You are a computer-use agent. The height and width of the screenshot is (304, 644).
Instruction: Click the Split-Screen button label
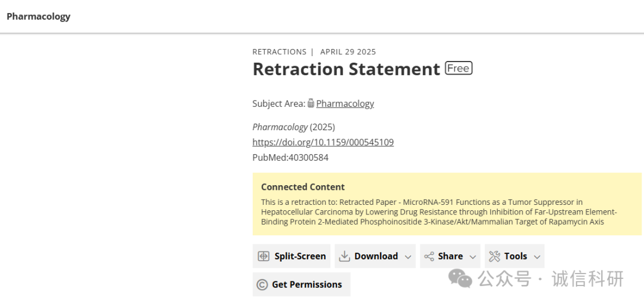click(300, 256)
